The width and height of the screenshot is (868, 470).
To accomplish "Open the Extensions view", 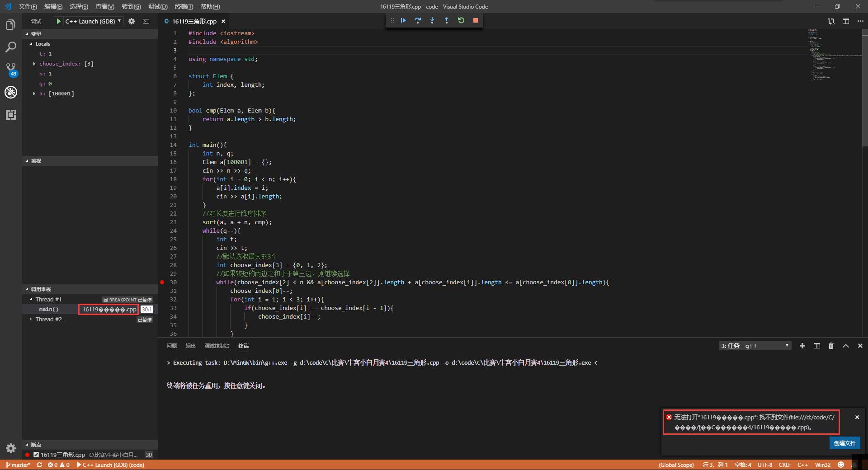I will (10, 115).
